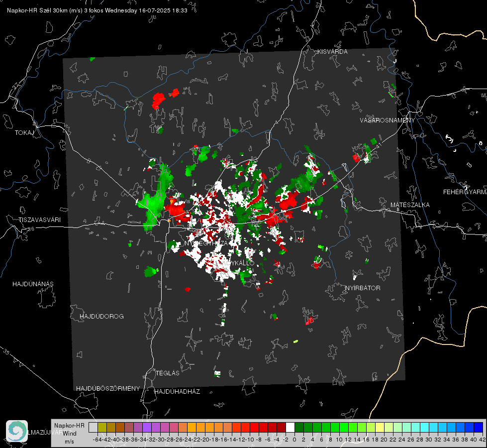Click the 0 value on the legend scale
The width and height of the screenshot is (487, 448).
(x=294, y=440)
